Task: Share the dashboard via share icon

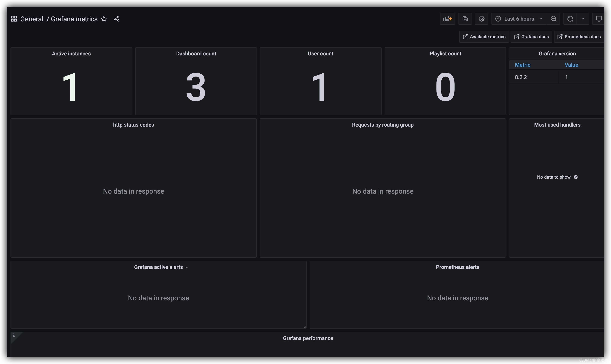Action: point(117,19)
